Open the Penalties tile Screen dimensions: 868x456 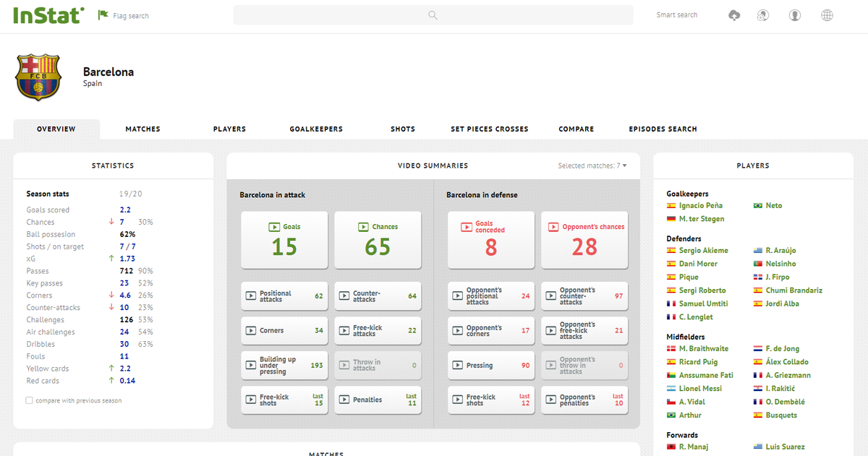[x=378, y=400]
